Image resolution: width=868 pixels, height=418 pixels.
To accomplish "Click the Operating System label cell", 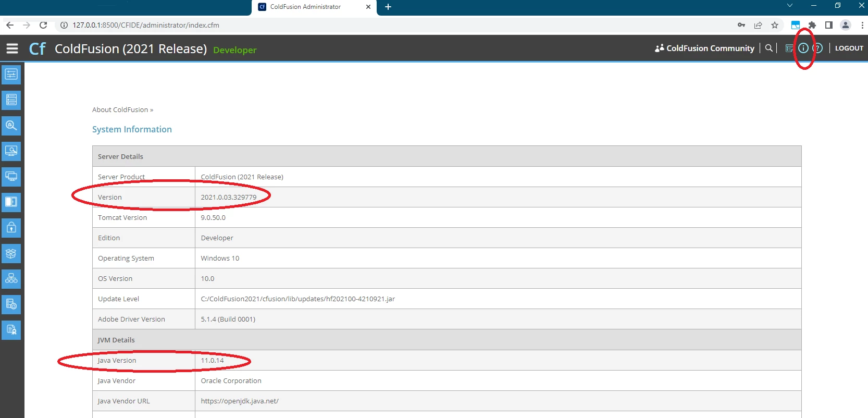I will (x=144, y=258).
